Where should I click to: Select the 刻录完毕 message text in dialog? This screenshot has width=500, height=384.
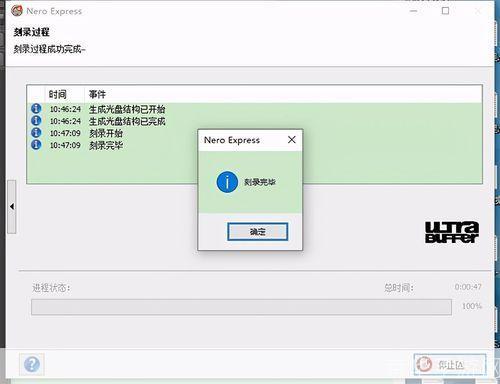coord(260,182)
